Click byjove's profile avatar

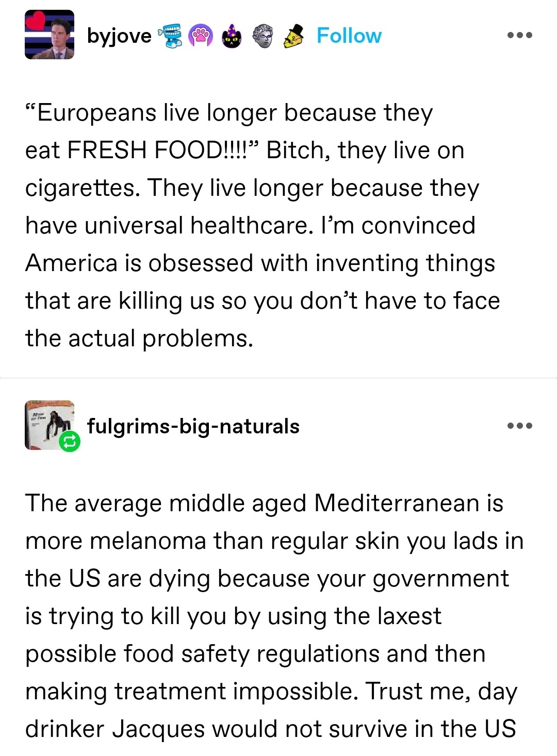coord(50,35)
